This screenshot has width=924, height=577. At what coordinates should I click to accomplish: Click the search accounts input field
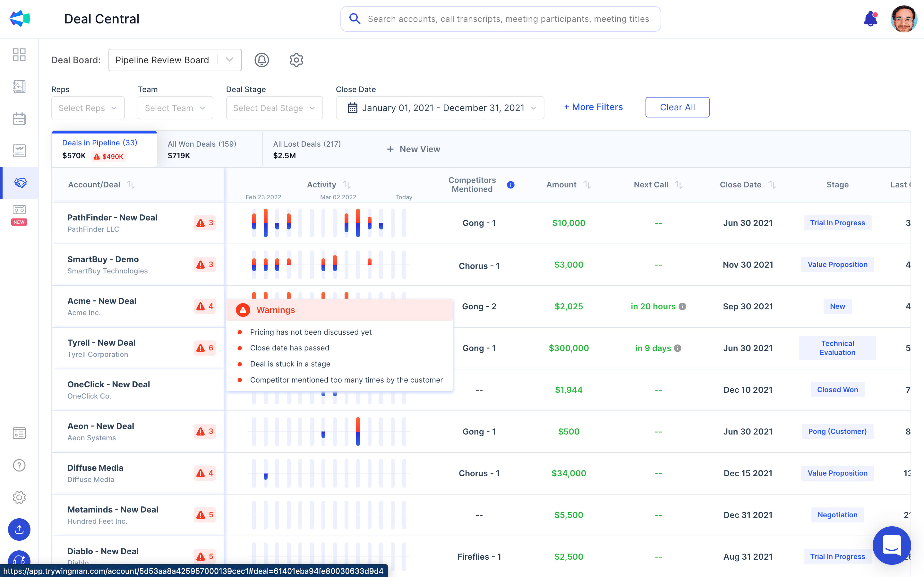pyautogui.click(x=500, y=19)
